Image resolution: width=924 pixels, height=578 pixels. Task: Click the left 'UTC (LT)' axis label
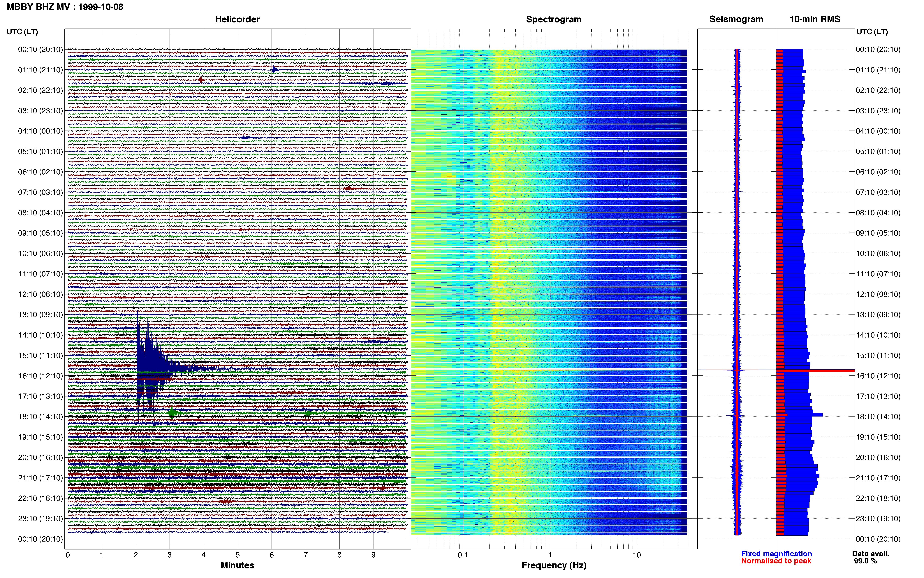(22, 32)
